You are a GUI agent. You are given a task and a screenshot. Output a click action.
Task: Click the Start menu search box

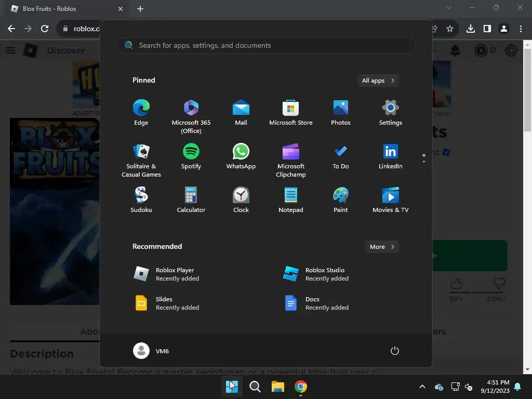[266, 46]
